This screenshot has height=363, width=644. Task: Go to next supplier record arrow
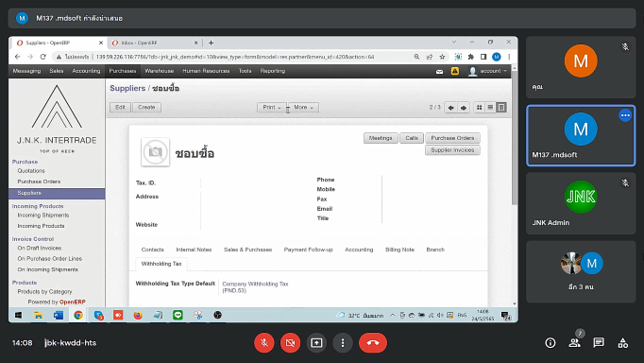coord(464,108)
